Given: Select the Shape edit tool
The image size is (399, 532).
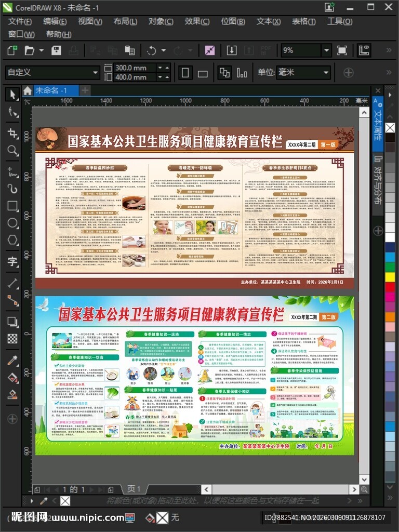Looking at the screenshot, I should pos(12,112).
